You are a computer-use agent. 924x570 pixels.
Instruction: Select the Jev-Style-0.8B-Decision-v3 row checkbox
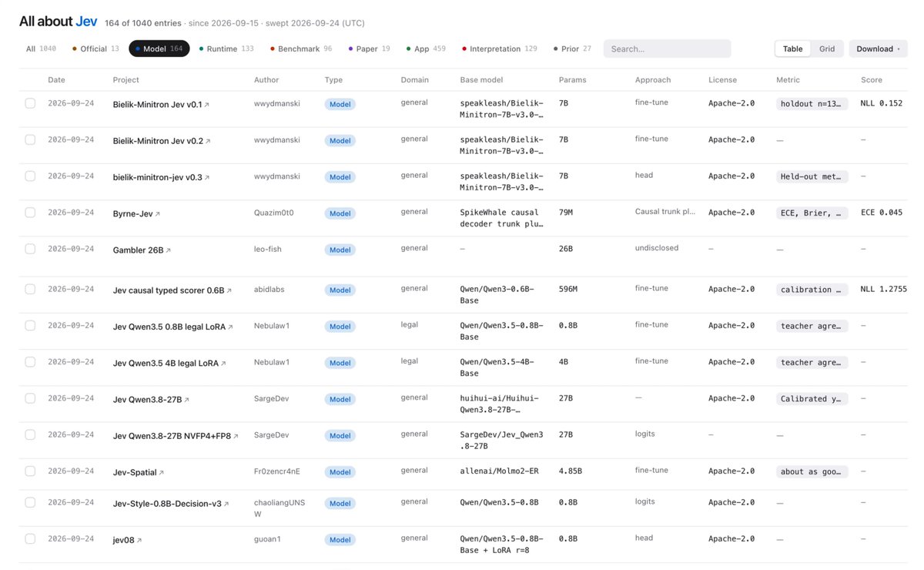(30, 502)
